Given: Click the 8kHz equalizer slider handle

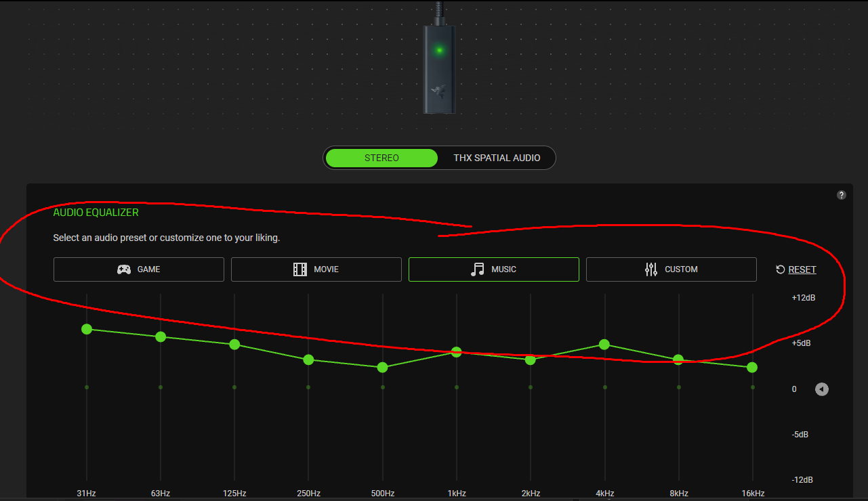Looking at the screenshot, I should [678, 360].
